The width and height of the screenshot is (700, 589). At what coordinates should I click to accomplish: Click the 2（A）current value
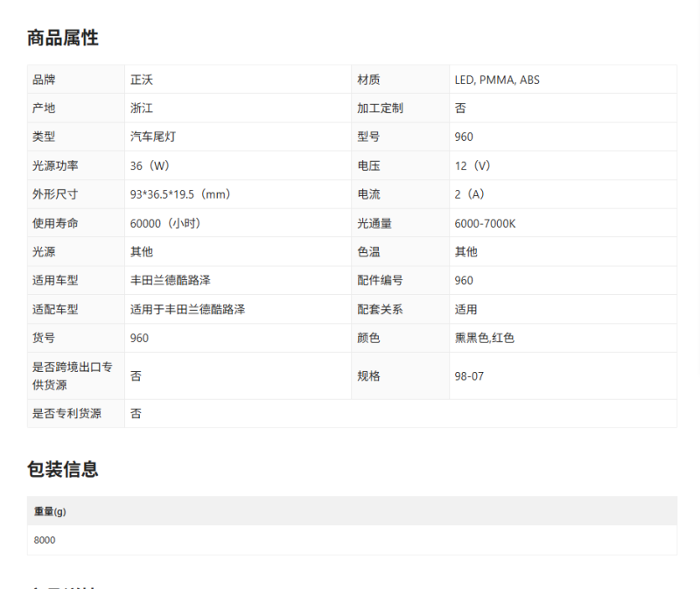point(470,194)
